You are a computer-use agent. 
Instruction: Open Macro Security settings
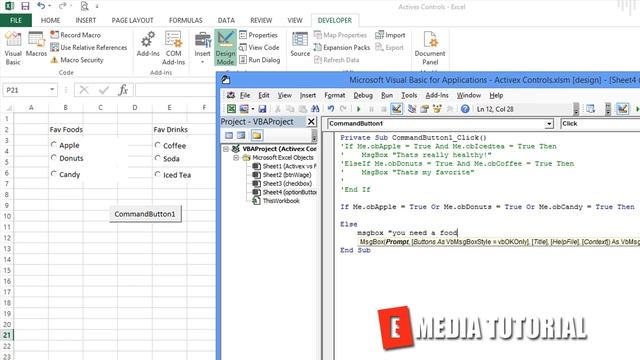(x=77, y=60)
